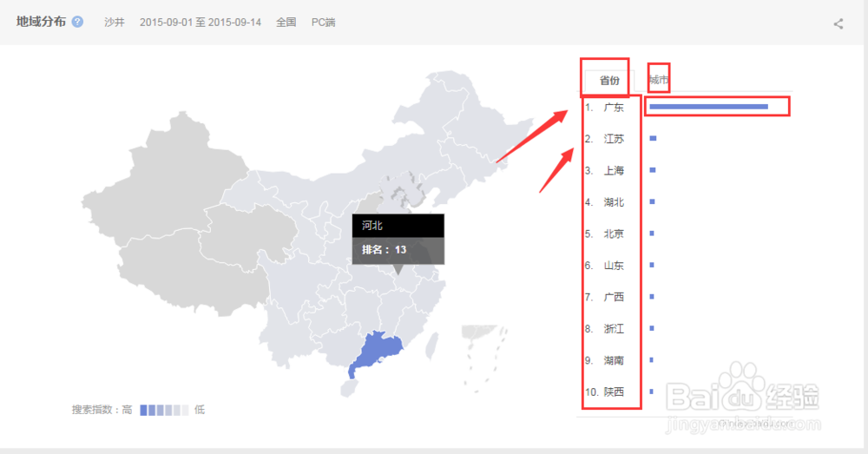This screenshot has width=868, height=454.
Task: Switch to the 城市 tab
Action: [658, 80]
